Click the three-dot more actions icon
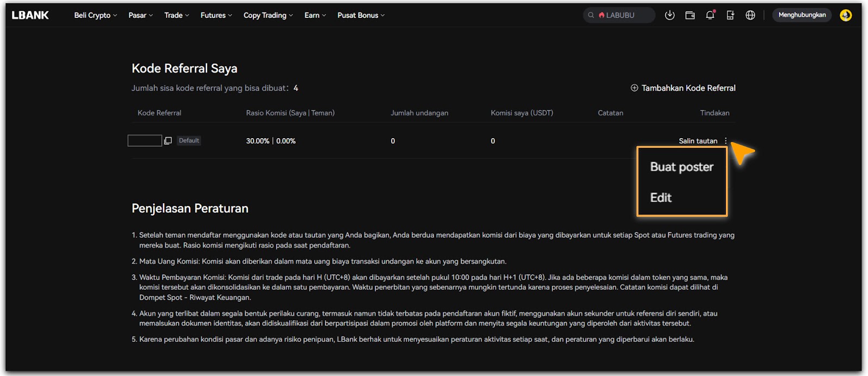 click(x=726, y=141)
